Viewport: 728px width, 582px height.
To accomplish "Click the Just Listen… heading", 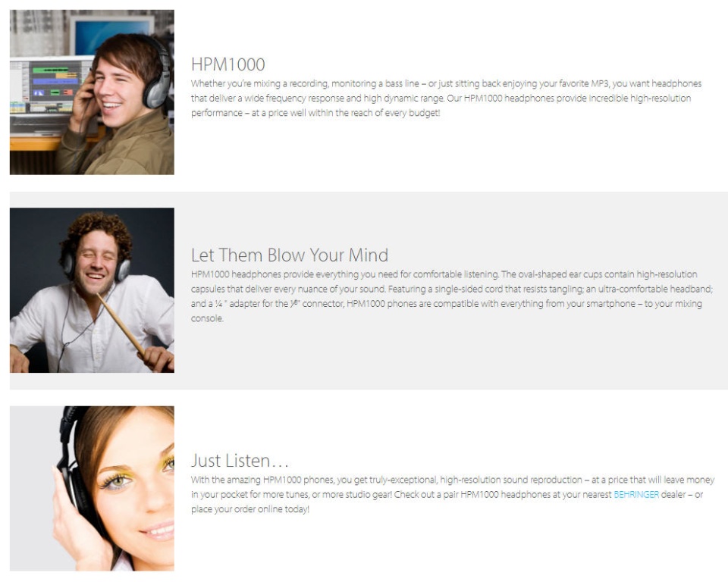I will click(240, 461).
